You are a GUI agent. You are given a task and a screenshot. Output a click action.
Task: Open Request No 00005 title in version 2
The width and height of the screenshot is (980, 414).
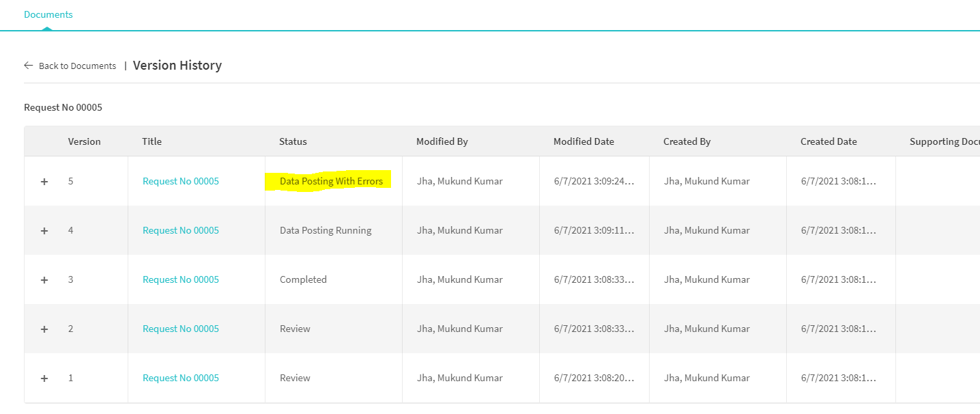pyautogui.click(x=181, y=329)
